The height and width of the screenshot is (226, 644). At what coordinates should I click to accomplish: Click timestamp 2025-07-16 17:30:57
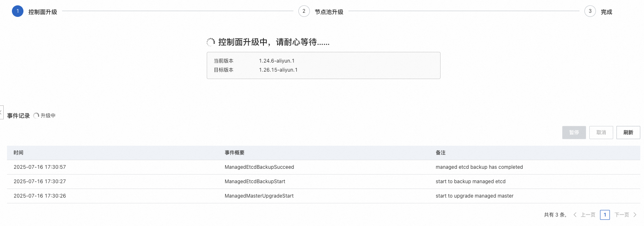(40, 167)
